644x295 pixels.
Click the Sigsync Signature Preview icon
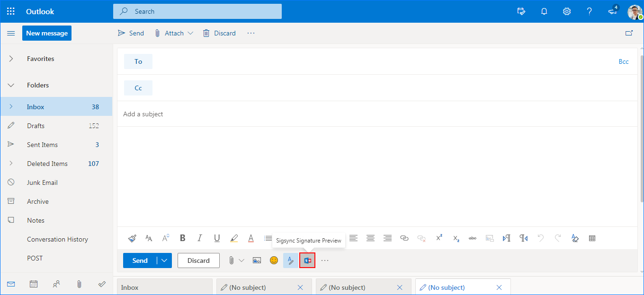point(307,260)
